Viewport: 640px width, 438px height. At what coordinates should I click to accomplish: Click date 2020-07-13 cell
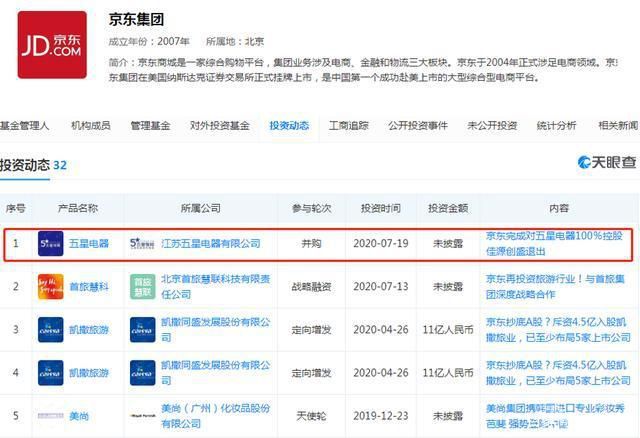pyautogui.click(x=381, y=287)
